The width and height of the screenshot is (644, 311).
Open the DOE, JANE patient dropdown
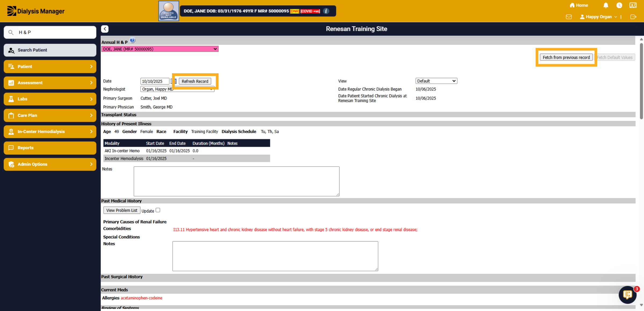click(x=160, y=49)
